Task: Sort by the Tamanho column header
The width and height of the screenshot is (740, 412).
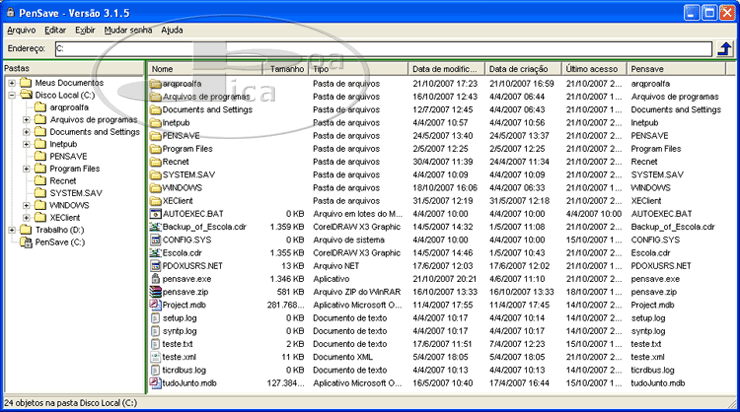Action: point(287,69)
